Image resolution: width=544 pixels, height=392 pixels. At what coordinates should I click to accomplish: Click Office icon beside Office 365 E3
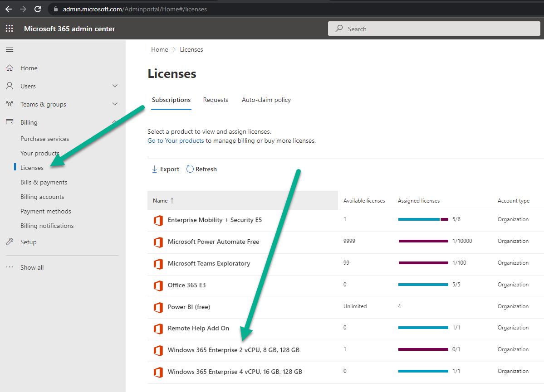pos(158,285)
